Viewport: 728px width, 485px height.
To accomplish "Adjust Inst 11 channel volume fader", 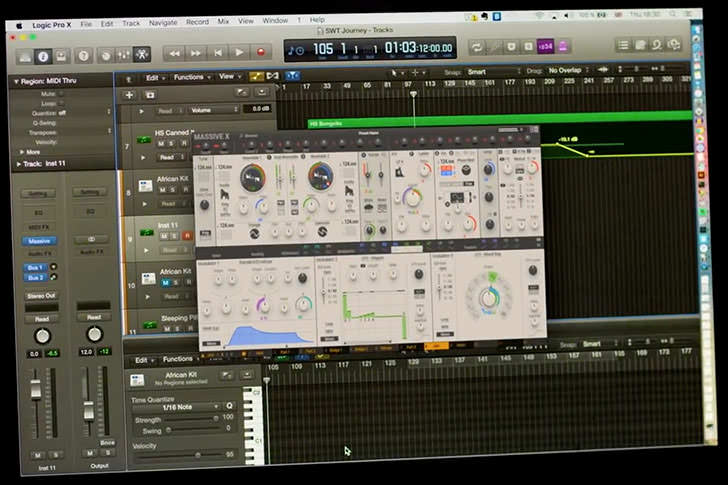I will click(x=36, y=389).
